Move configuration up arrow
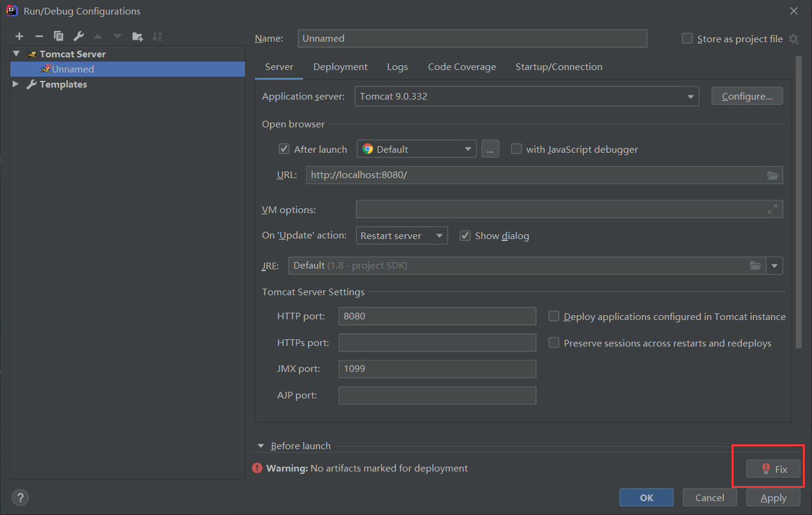Screen dimensions: 812x515 click(x=98, y=37)
